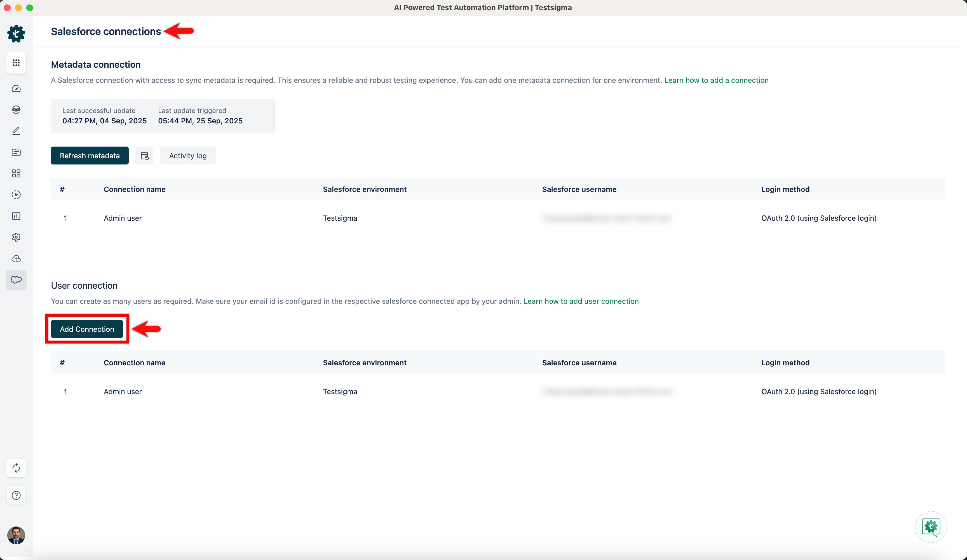The height and width of the screenshot is (560, 967).
Task: Open the Settings gear sidebar icon
Action: (16, 237)
